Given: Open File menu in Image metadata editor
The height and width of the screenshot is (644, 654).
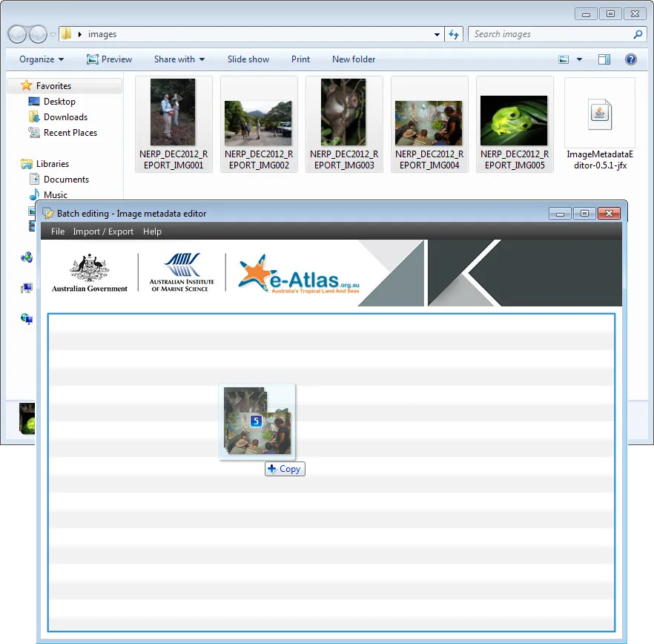Looking at the screenshot, I should (58, 231).
